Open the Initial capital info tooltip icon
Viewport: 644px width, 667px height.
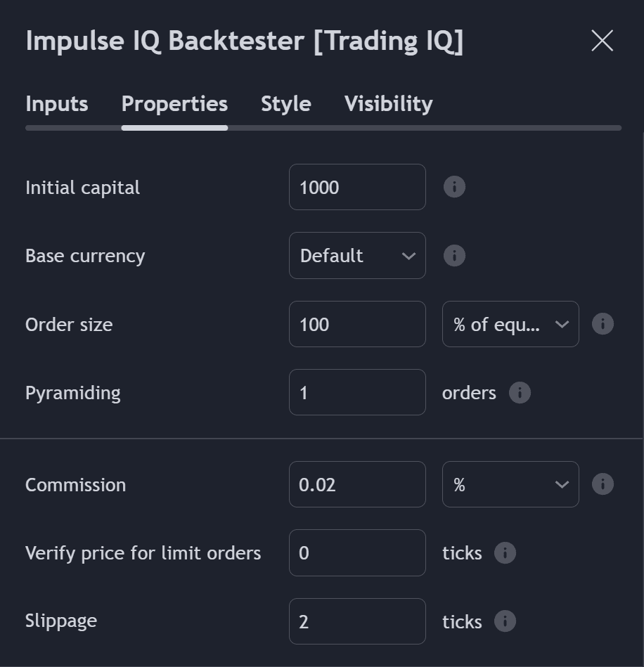point(454,187)
